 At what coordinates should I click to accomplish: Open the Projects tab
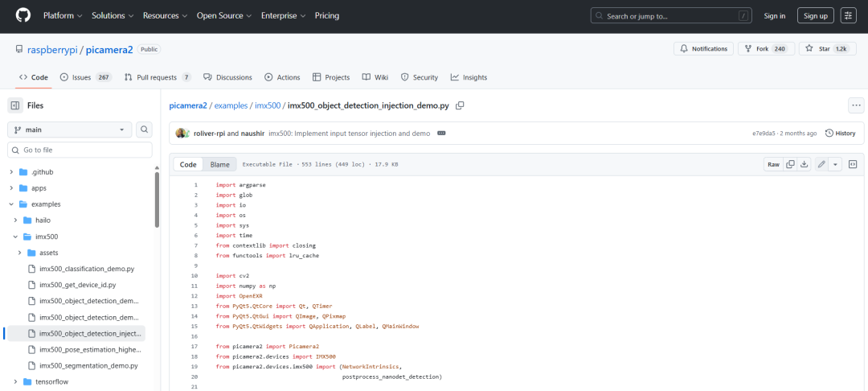(331, 77)
